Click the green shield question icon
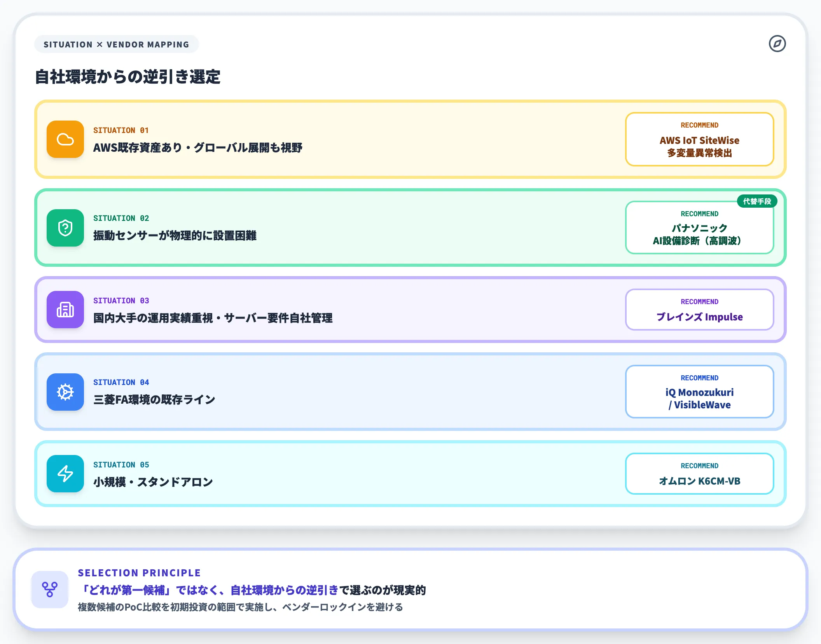The height and width of the screenshot is (644, 821). coord(65,228)
